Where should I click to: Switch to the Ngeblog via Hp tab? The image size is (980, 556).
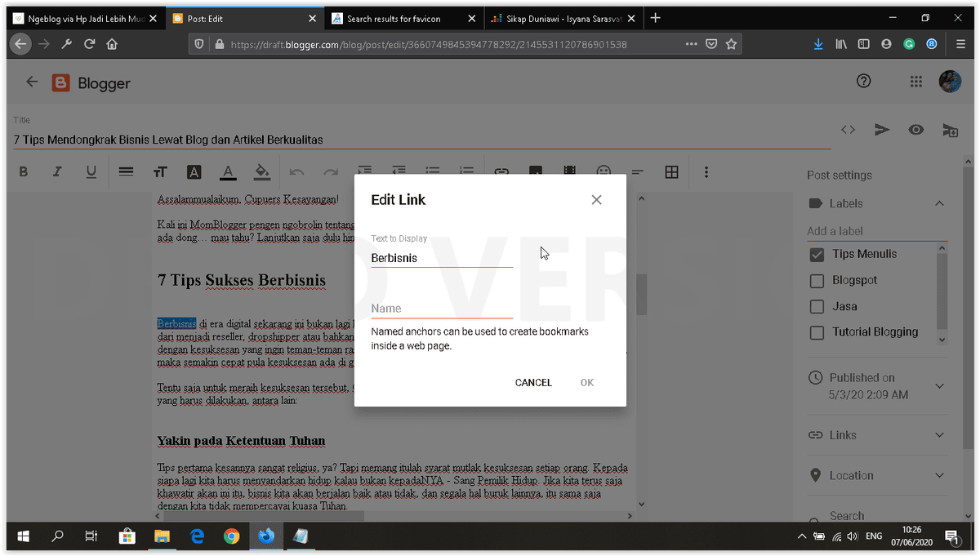[x=85, y=18]
